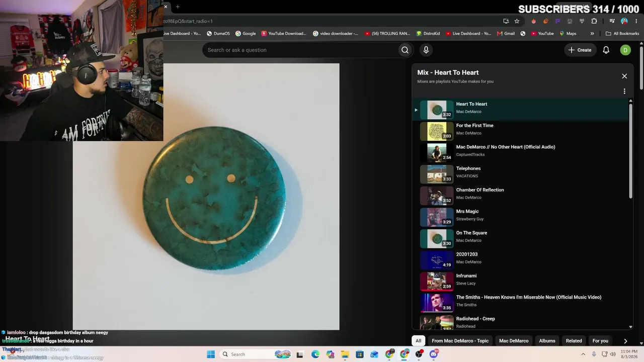Viewport: 644px width, 362px height.
Task: Open Chrome's three-dot menu
Action: (636, 21)
